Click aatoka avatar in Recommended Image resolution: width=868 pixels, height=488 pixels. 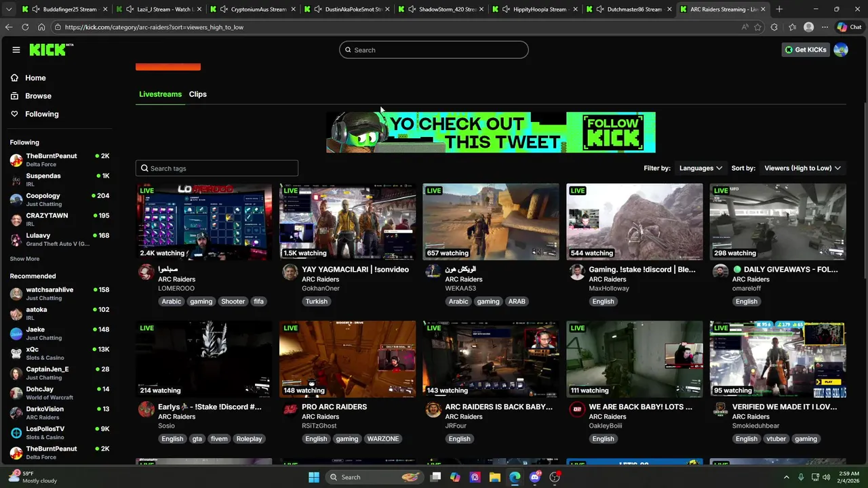[16, 314]
